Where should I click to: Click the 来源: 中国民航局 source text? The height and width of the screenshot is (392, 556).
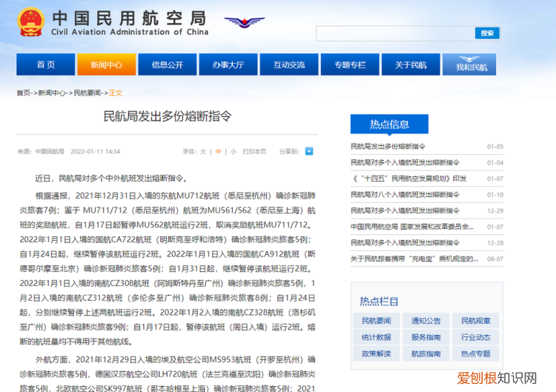tap(41, 152)
